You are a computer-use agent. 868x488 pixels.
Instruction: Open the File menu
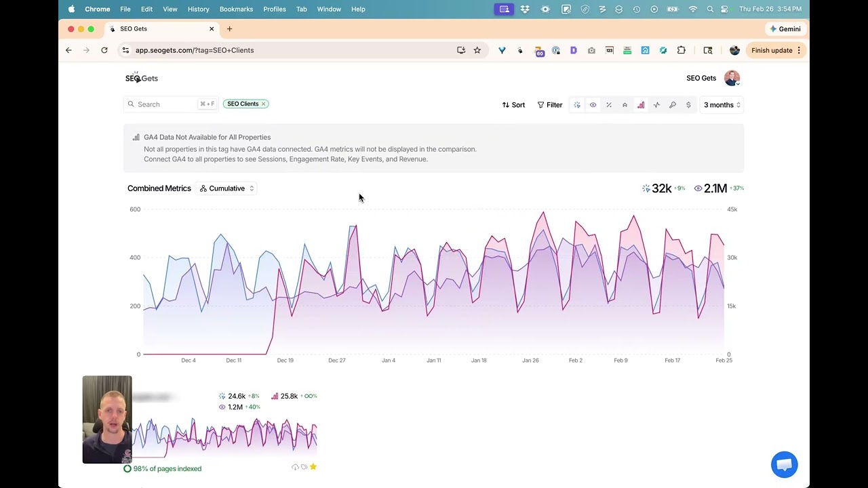125,9
